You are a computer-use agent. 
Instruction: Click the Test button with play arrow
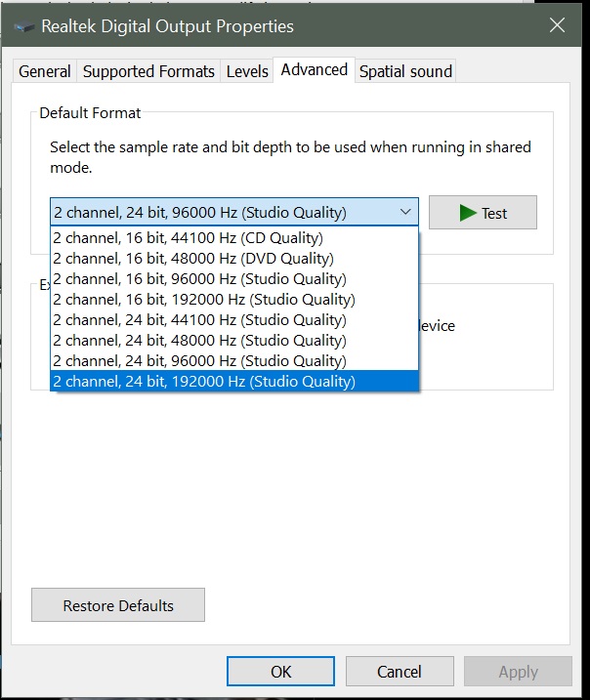point(483,213)
